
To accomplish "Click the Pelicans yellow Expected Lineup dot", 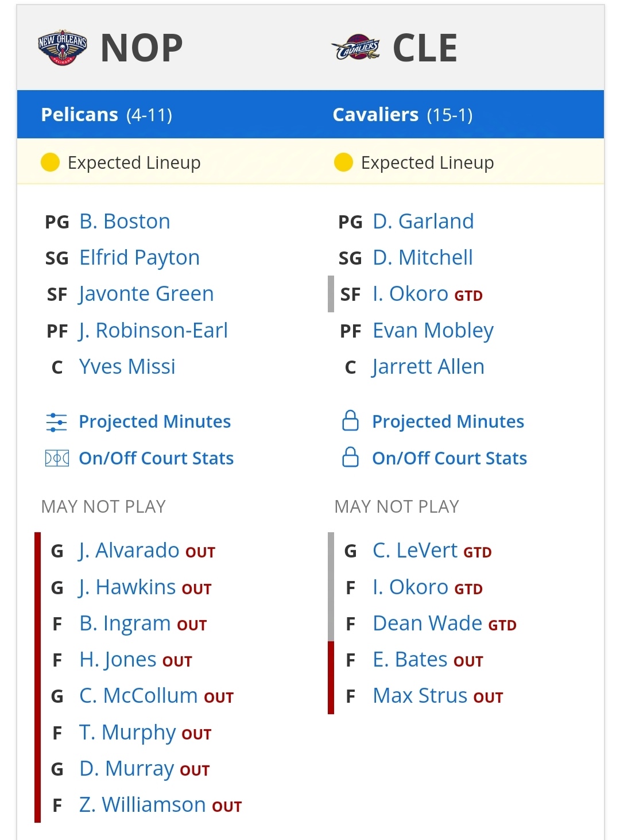I will (x=51, y=162).
